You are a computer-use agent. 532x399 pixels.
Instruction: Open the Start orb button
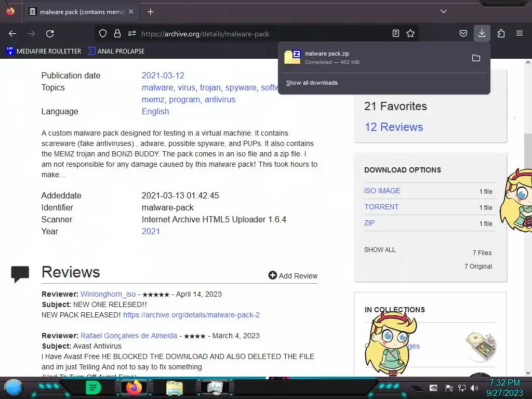(13, 388)
